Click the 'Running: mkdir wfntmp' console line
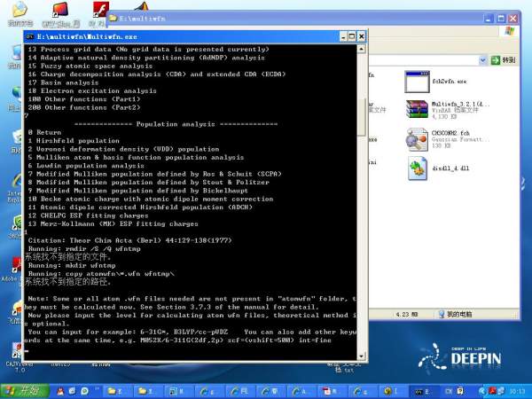 (x=72, y=266)
